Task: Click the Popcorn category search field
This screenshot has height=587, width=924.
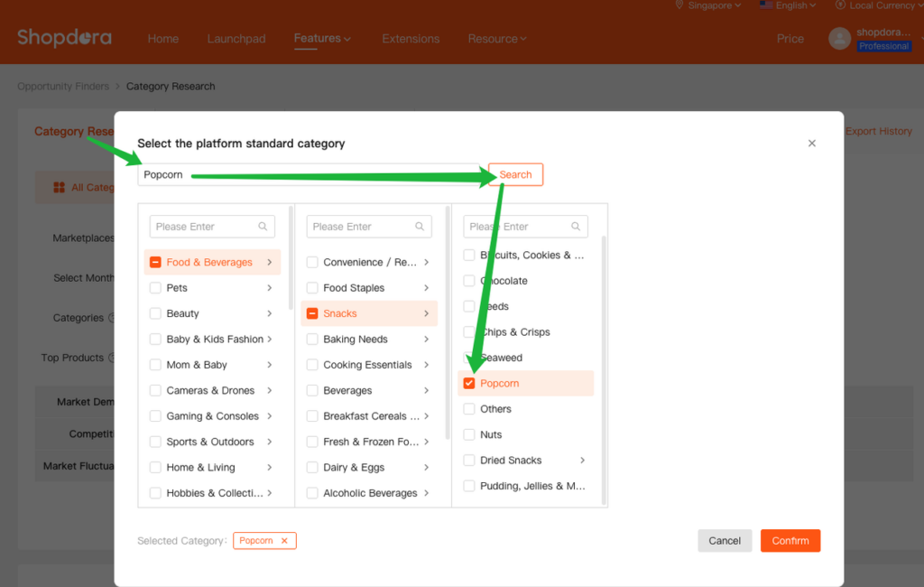Action: [x=307, y=175]
